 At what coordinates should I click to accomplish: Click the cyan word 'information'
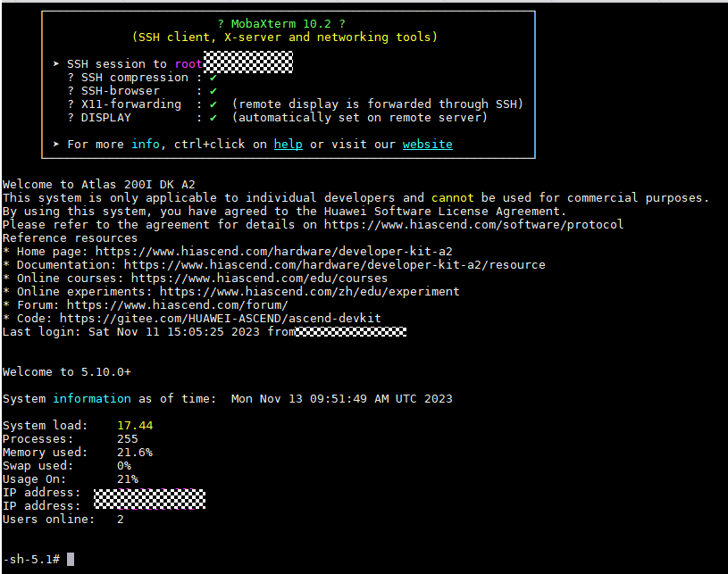point(91,399)
